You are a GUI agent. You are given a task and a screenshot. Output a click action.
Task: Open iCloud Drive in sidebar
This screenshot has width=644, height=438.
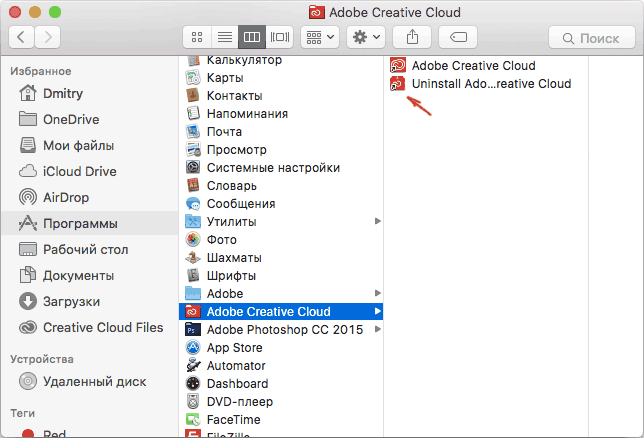(90, 171)
